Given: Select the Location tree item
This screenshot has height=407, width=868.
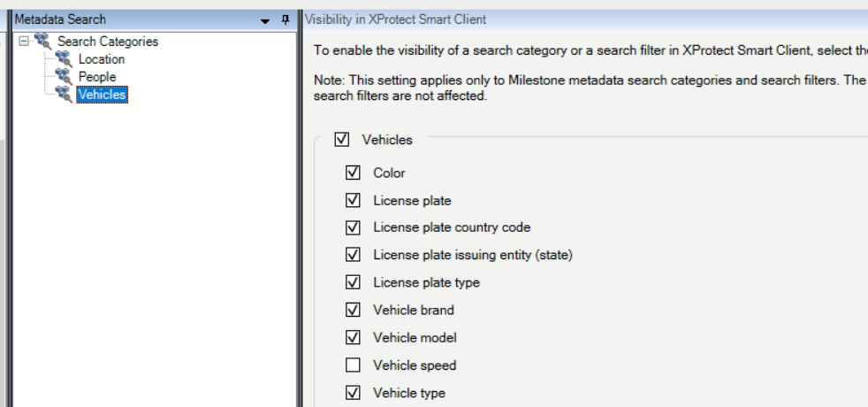Looking at the screenshot, I should tap(102, 59).
